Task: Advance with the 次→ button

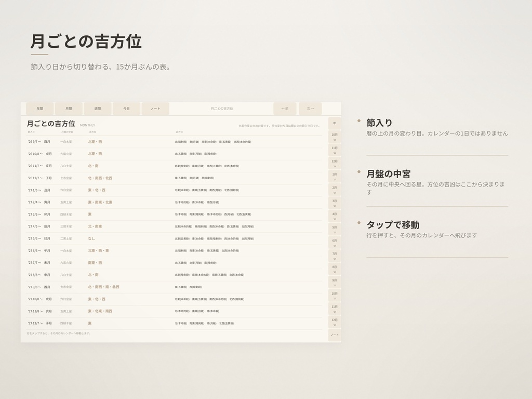Action: click(310, 109)
